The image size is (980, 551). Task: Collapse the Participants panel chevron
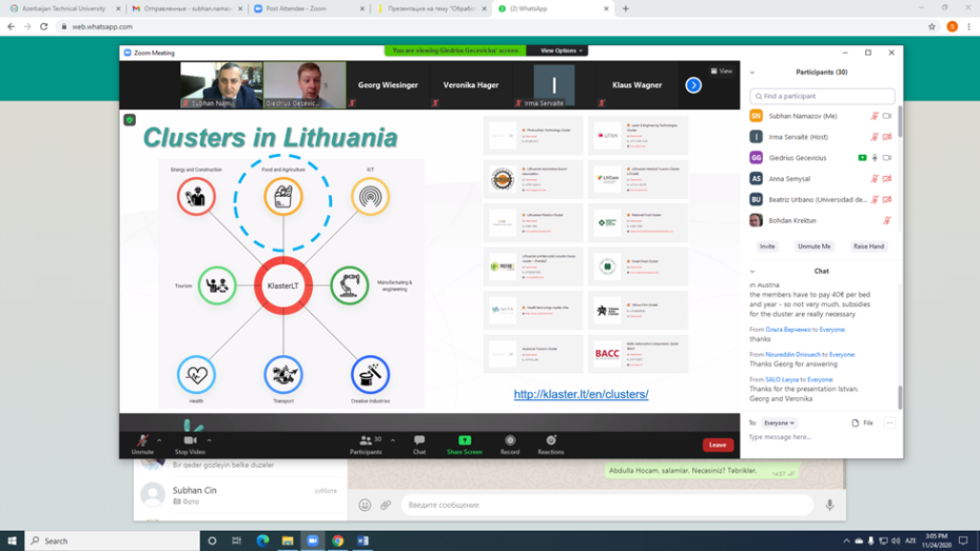tap(752, 73)
